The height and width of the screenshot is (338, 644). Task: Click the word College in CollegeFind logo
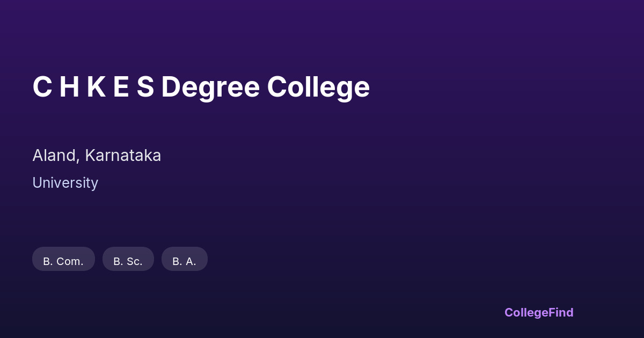[527, 312]
